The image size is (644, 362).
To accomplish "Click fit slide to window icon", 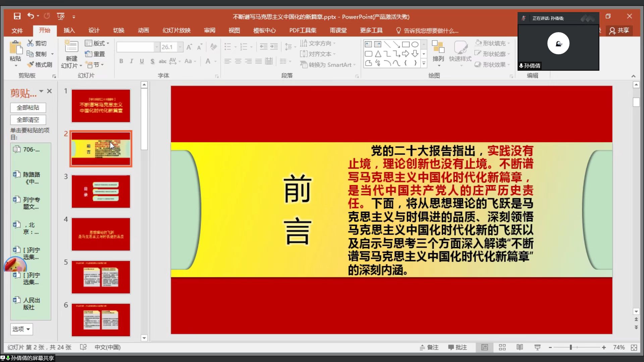I will click(x=634, y=348).
